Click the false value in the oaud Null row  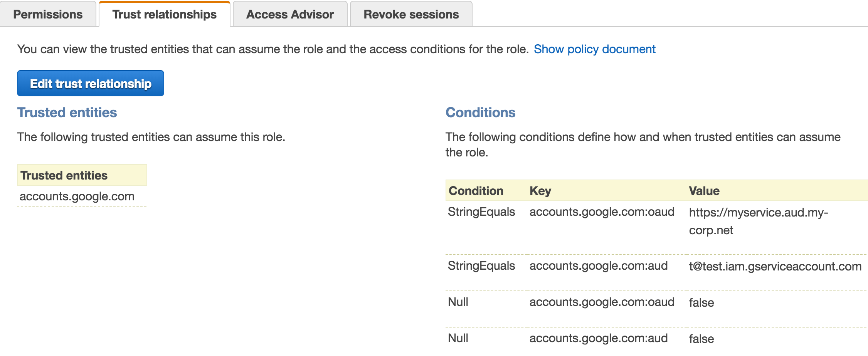pos(701,302)
